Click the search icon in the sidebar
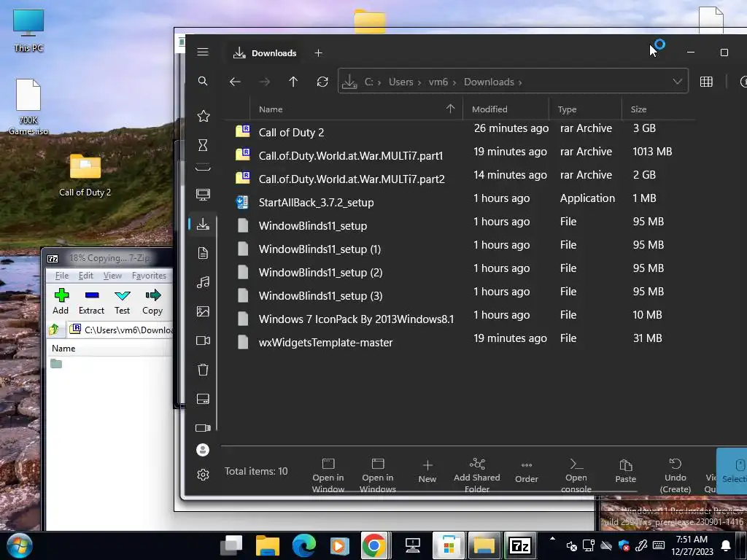747x560 pixels. click(x=203, y=81)
